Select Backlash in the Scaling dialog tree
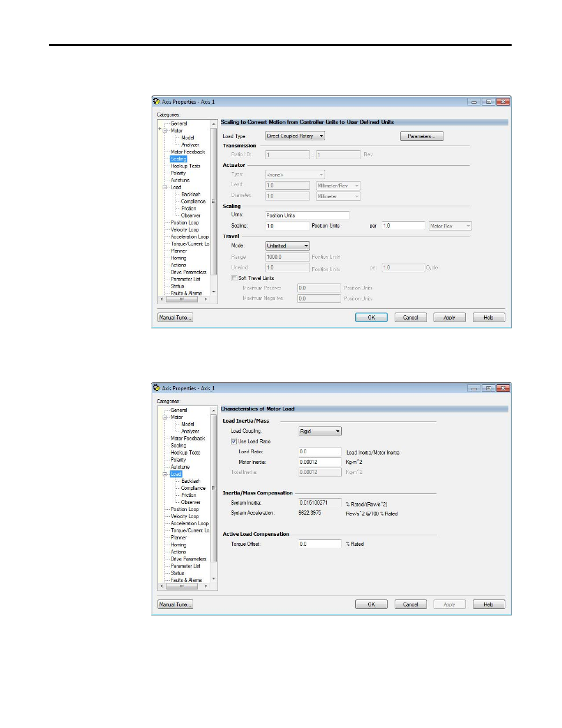562x728 pixels. [191, 195]
